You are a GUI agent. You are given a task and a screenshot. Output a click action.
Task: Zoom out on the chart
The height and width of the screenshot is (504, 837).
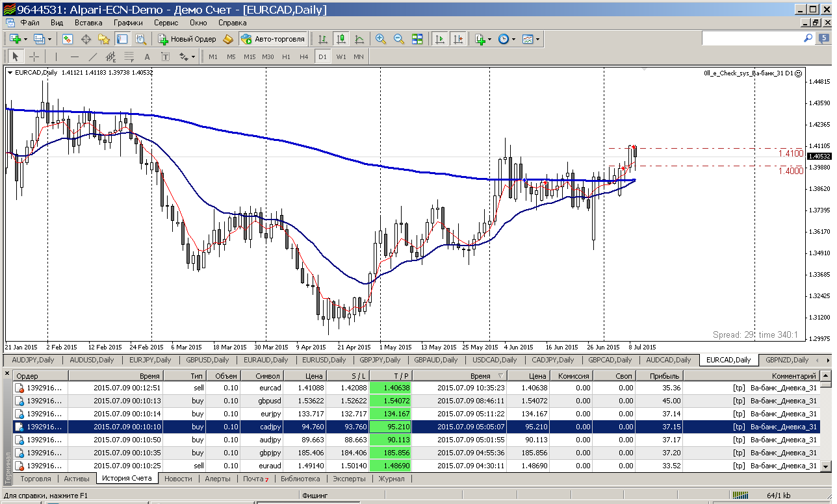click(399, 39)
